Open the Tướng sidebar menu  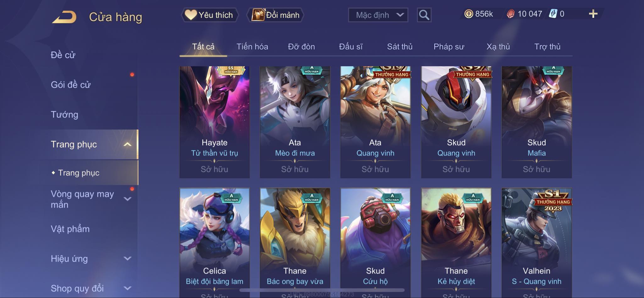pyautogui.click(x=64, y=115)
